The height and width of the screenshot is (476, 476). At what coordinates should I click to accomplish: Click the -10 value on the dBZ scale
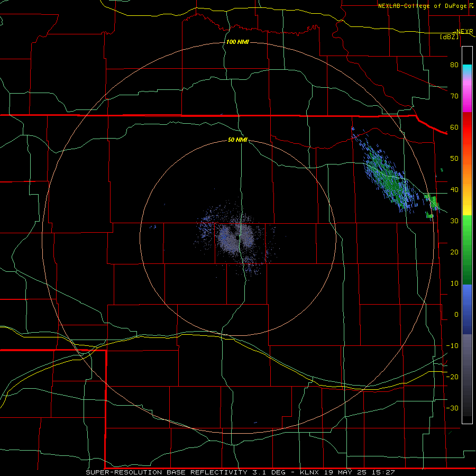pos(452,346)
